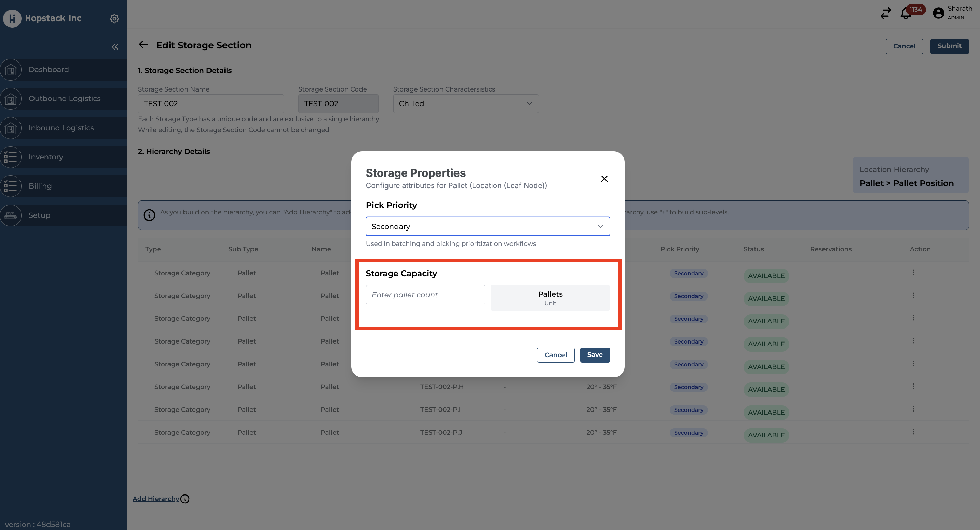Collapse the sidebar with the double chevron
980x530 pixels.
[x=115, y=47]
